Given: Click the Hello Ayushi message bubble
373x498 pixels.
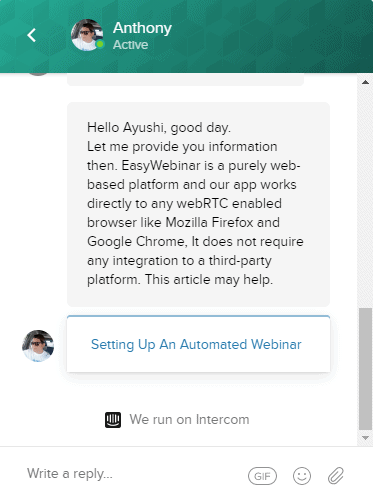Looking at the screenshot, I should [x=198, y=204].
